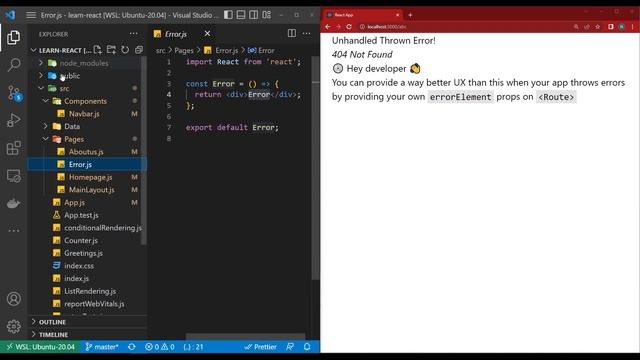Open editor More Actions menu
The width and height of the screenshot is (640, 360).
[306, 33]
